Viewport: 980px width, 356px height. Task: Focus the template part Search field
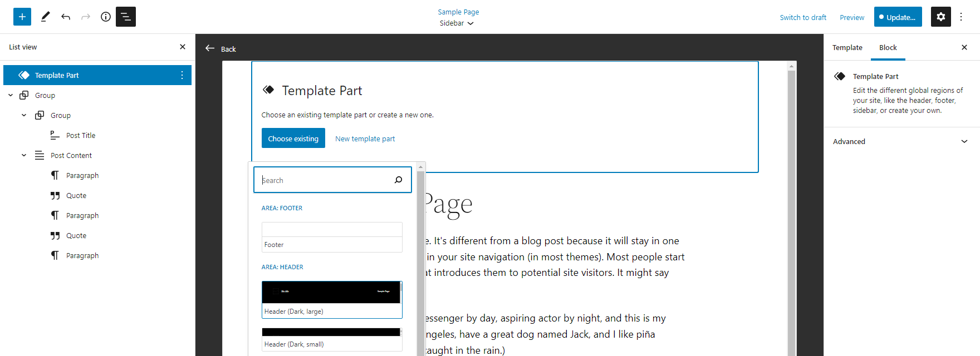pyautogui.click(x=326, y=180)
